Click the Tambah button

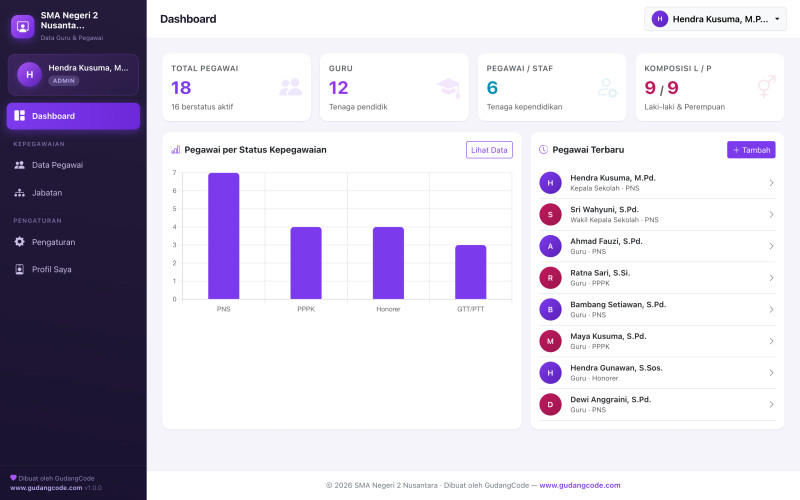click(x=751, y=150)
